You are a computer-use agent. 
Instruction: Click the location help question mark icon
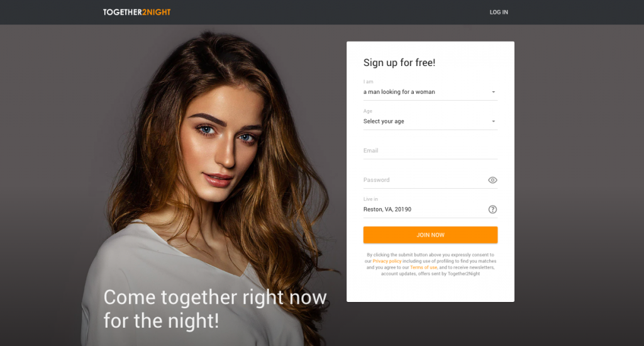pos(492,209)
